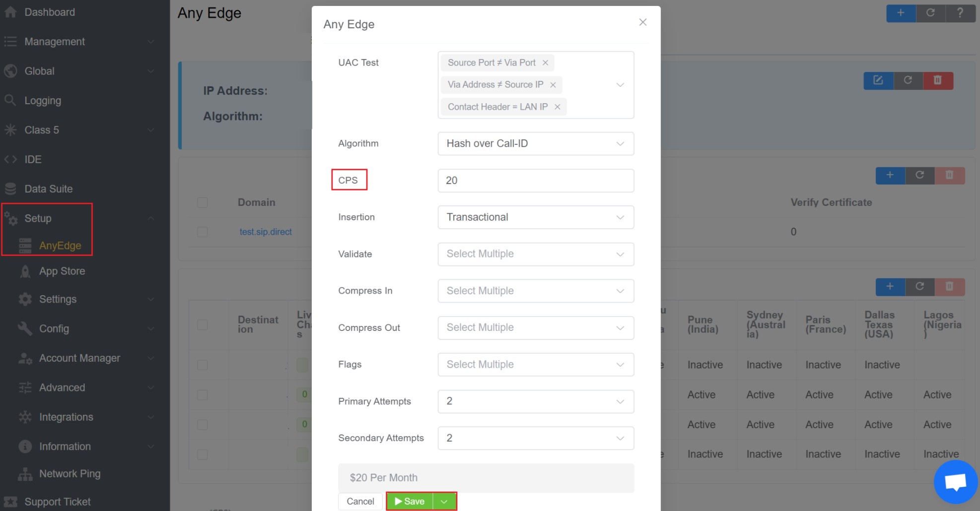Expand the Primary Attempts dropdown
This screenshot has height=511, width=980.
point(536,401)
